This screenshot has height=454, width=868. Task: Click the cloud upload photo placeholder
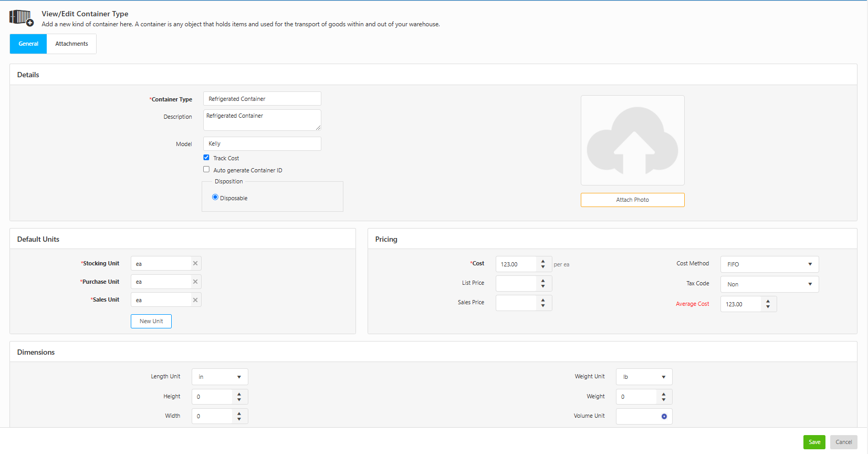coord(632,140)
